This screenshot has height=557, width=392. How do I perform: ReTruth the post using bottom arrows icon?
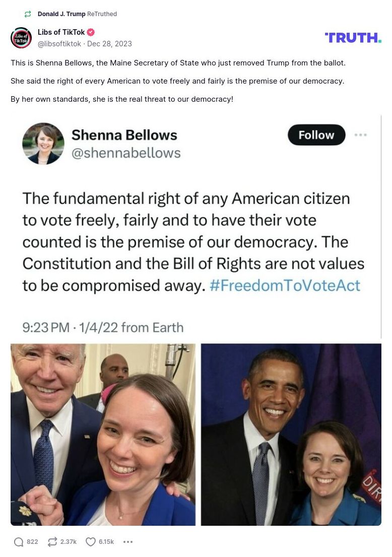[52, 542]
